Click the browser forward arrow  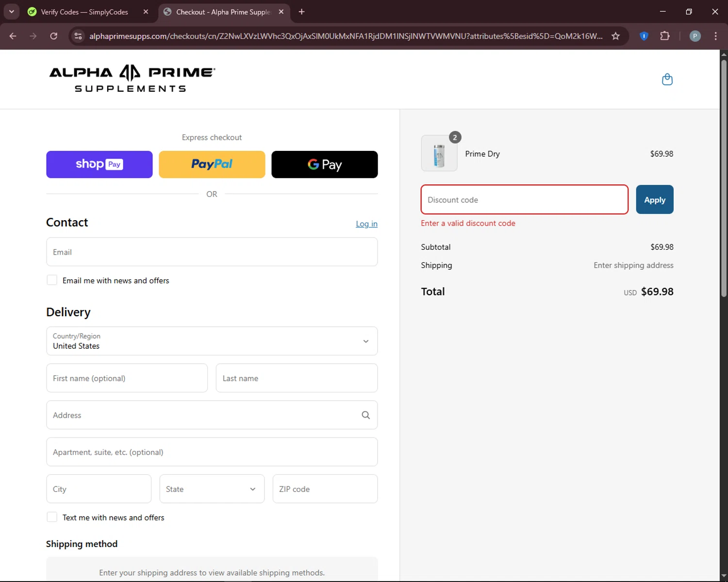[x=33, y=36]
